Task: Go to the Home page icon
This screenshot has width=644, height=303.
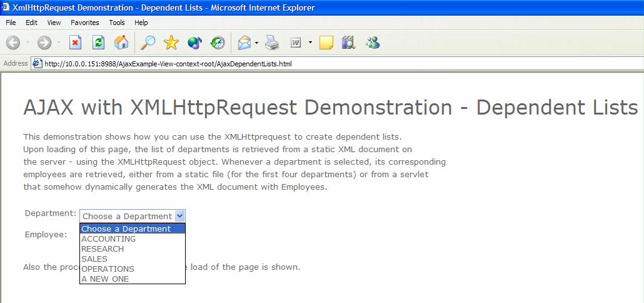Action: tap(121, 43)
